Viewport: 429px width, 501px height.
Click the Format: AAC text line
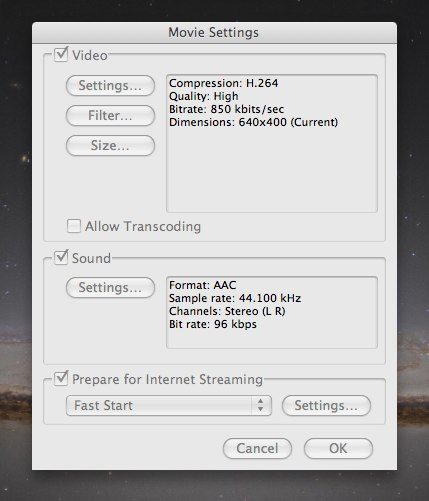202,285
